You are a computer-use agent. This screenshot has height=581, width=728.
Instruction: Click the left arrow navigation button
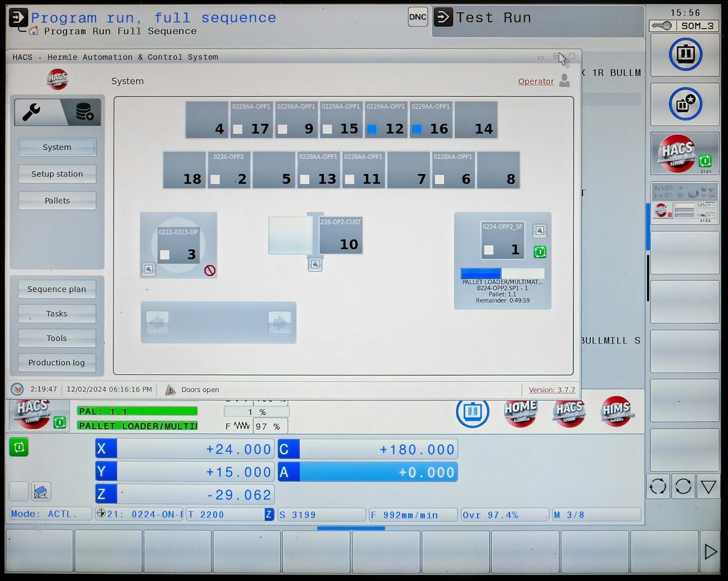[x=158, y=323]
